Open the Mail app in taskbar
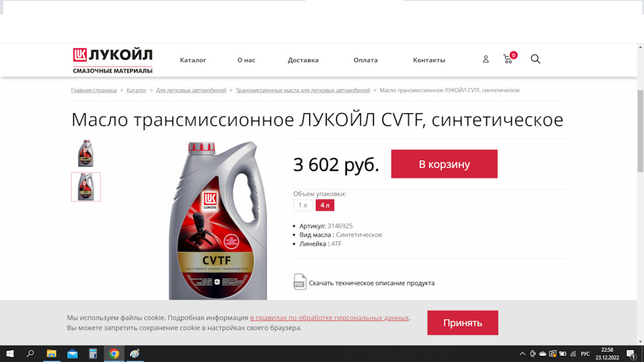 click(72, 353)
